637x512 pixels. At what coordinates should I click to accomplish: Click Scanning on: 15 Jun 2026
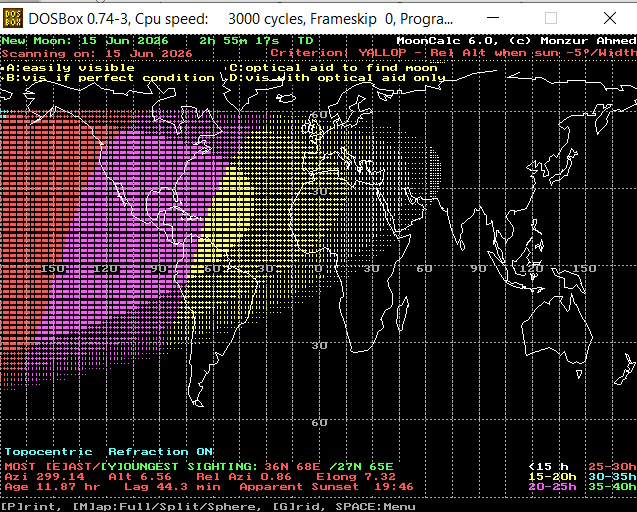tap(97, 54)
